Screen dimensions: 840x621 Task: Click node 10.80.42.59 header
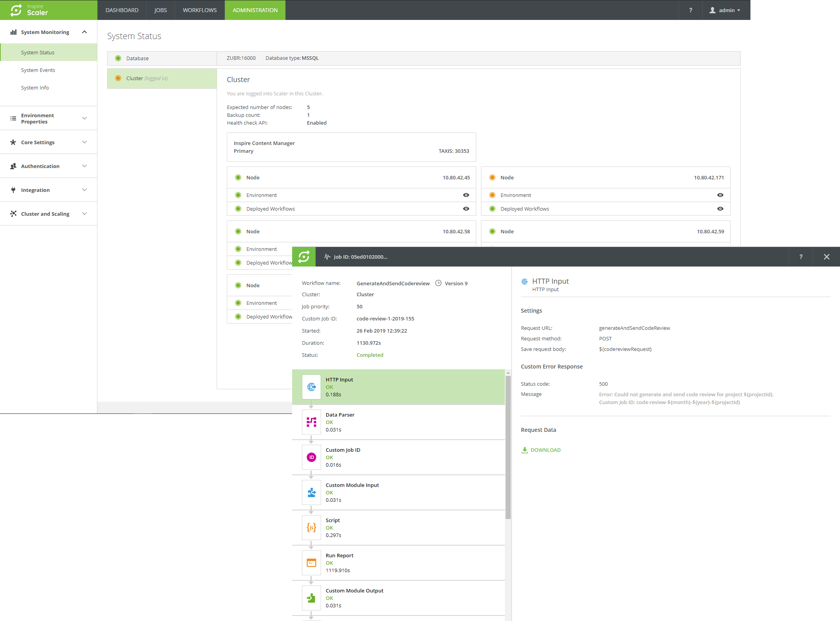[x=605, y=231]
